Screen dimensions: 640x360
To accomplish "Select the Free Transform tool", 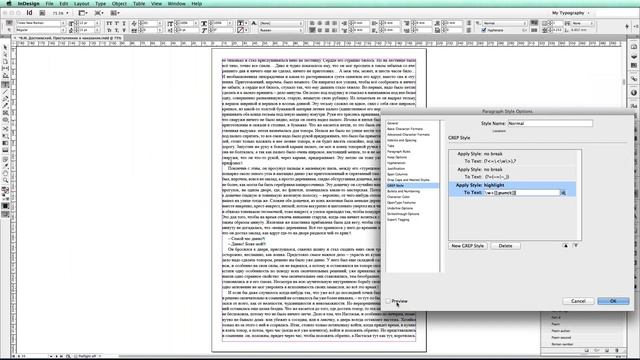I will click(x=5, y=136).
